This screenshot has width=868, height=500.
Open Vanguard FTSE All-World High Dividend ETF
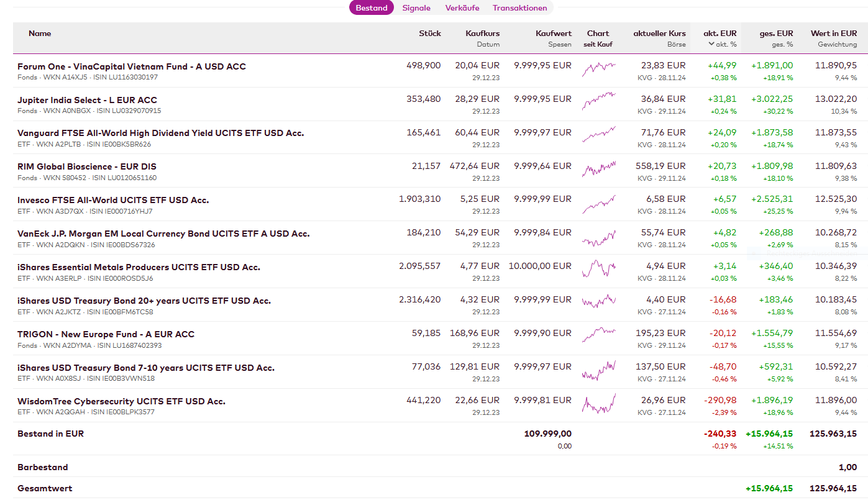point(160,133)
